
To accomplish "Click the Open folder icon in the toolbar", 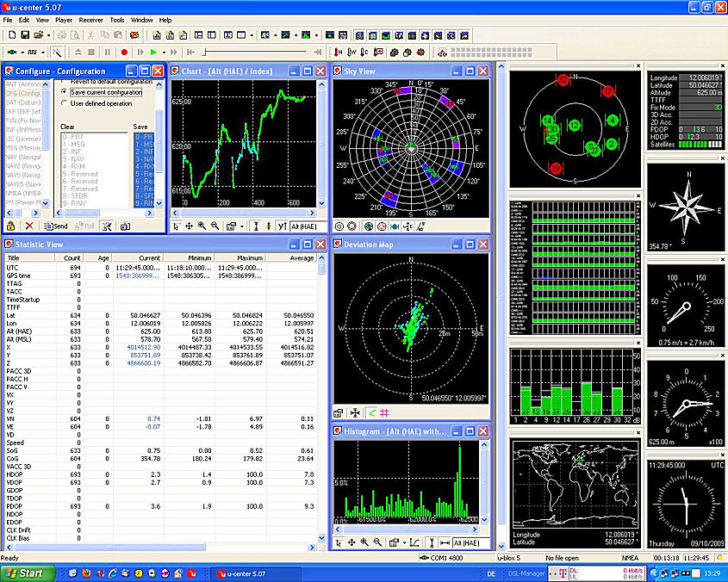I will tap(38, 34).
